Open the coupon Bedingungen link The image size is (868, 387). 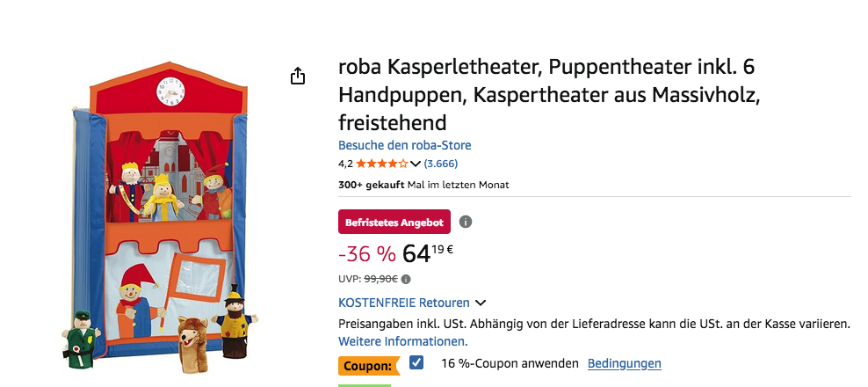click(x=624, y=363)
